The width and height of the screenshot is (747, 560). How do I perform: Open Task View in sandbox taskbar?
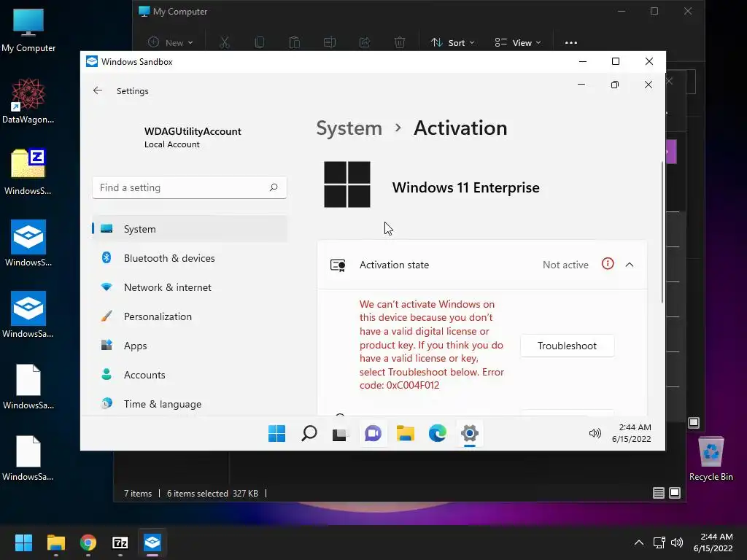tap(340, 433)
